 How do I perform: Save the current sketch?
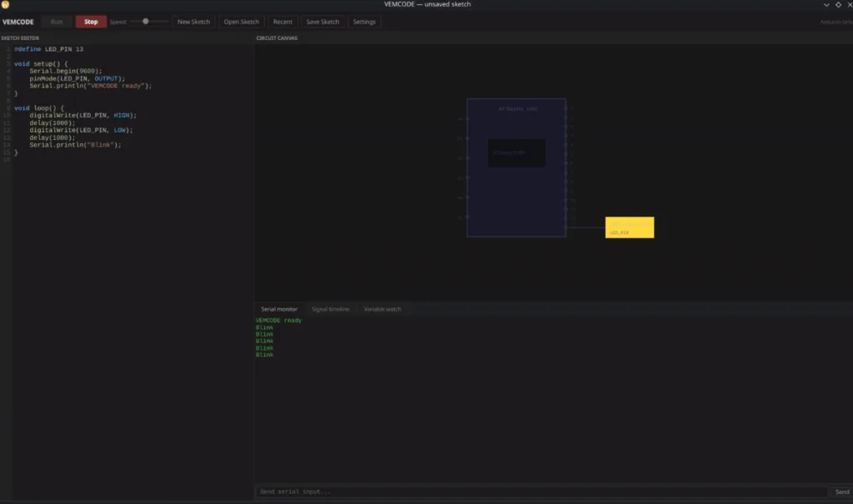click(x=322, y=22)
